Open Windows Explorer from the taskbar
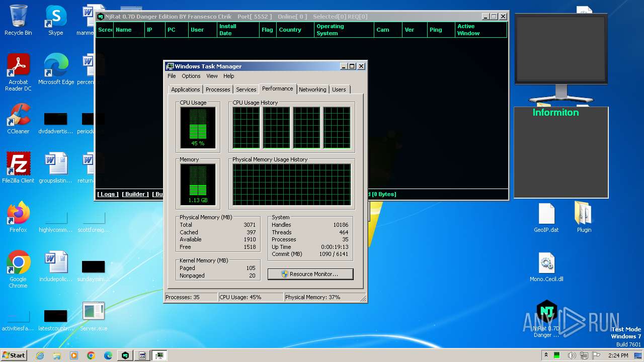Image resolution: width=644 pixels, height=362 pixels. point(57,355)
